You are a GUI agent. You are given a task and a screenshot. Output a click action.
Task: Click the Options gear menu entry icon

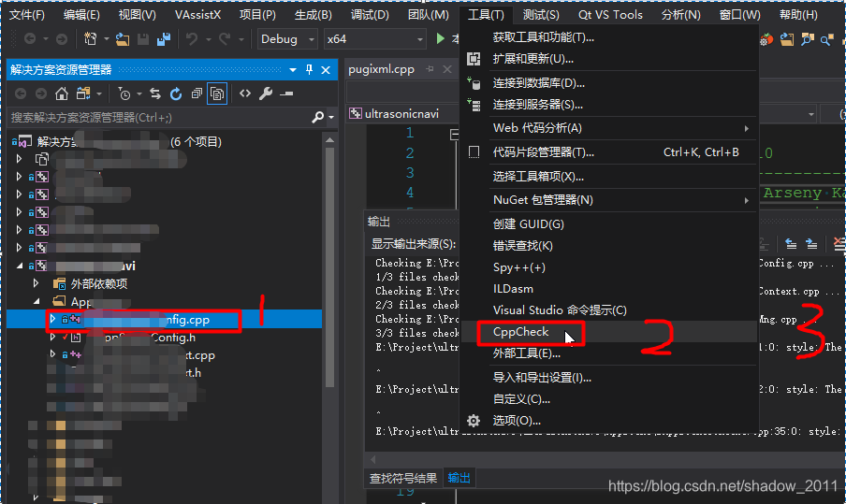click(x=474, y=421)
